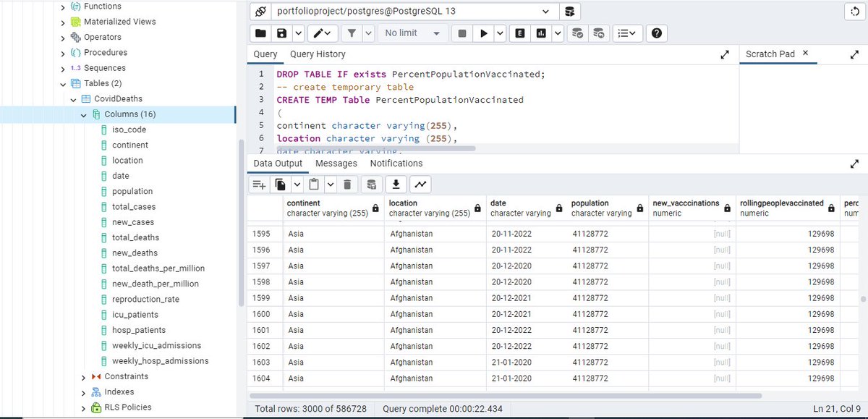Maximize the Scratch Pad panel
Screen dimensions: 868x419
(x=854, y=54)
